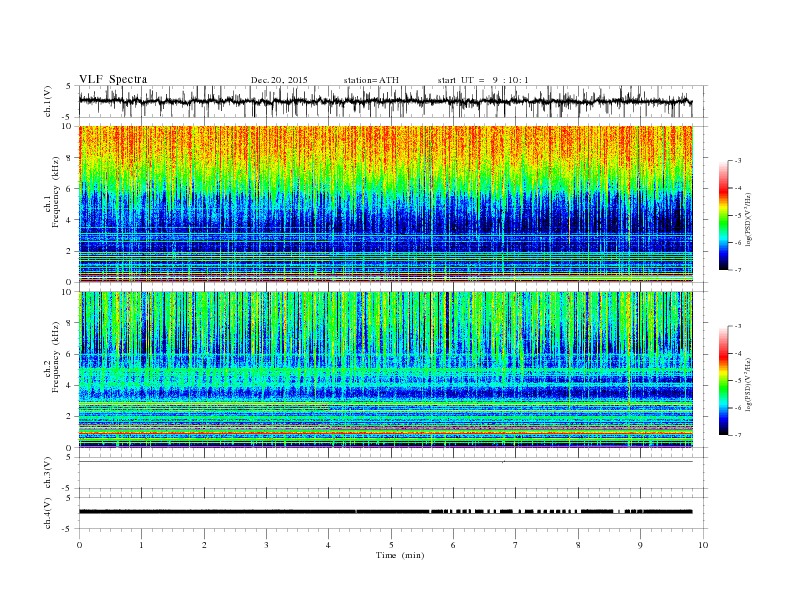
Task: Click the "VLF Spectra" plot title
Action: 113,79
